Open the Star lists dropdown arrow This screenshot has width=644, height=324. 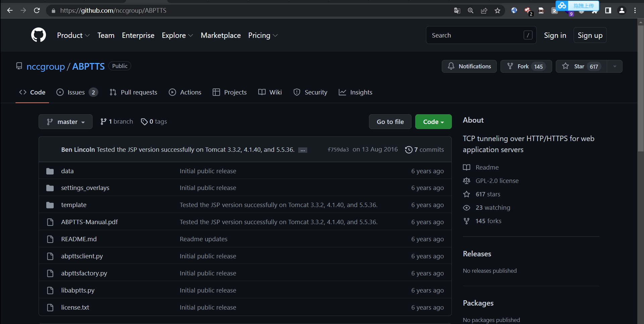tap(615, 66)
